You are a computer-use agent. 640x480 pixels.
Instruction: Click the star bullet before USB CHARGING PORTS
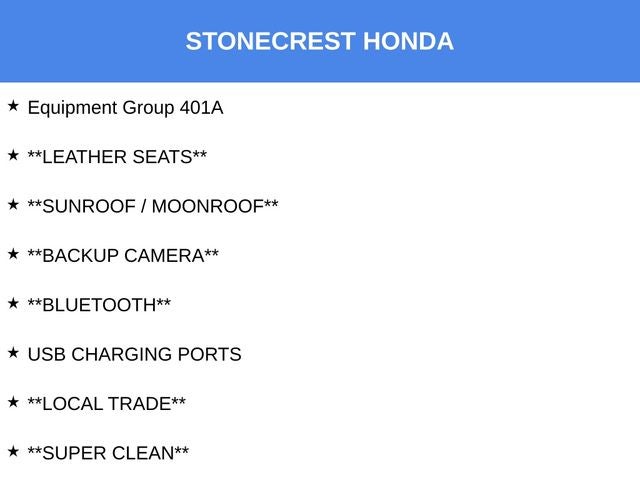(13, 352)
